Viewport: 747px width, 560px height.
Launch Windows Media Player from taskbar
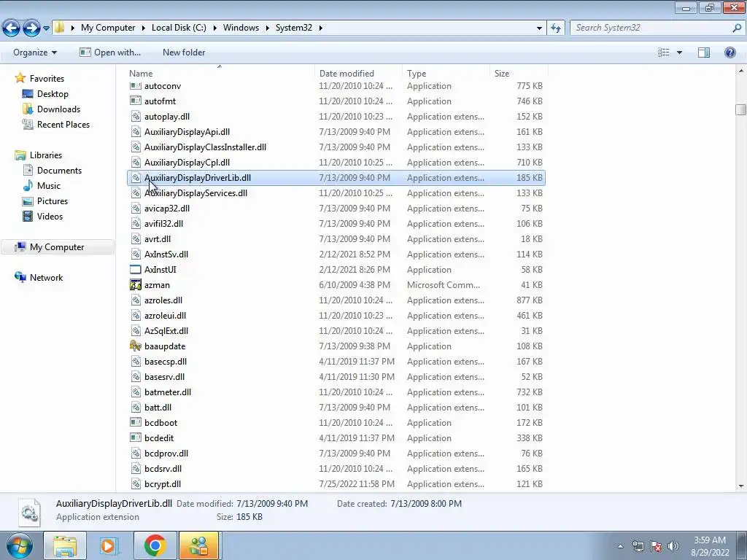(109, 545)
